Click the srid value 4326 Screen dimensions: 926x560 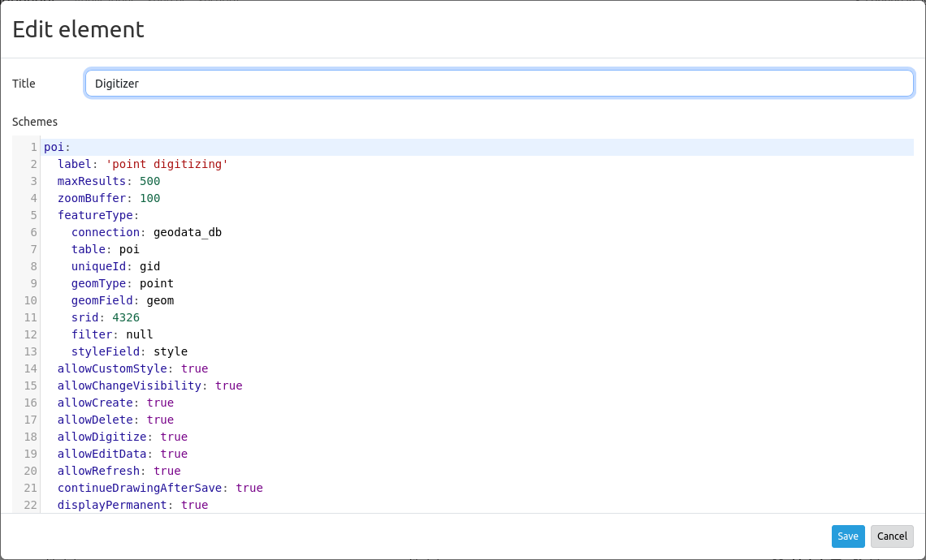point(125,317)
